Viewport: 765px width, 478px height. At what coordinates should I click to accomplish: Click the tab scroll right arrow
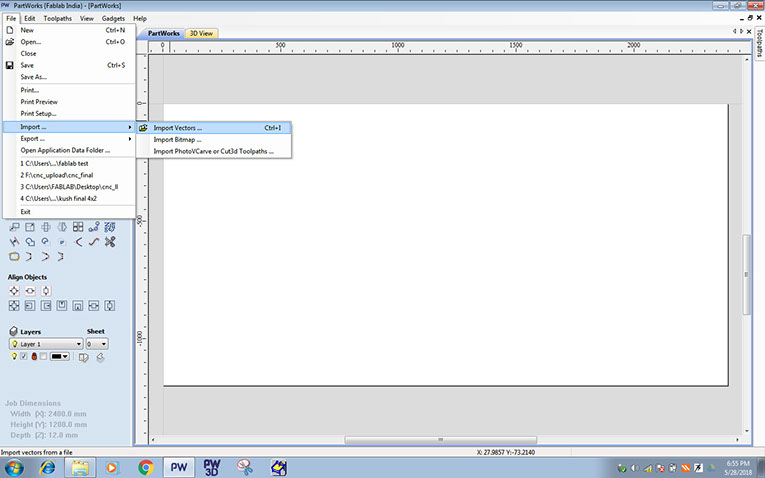point(742,31)
